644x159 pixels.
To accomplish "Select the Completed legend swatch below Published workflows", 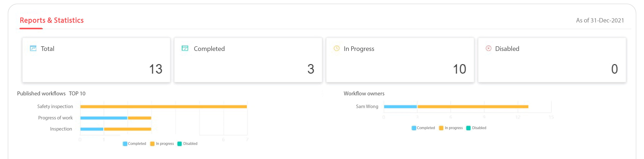I will pyautogui.click(x=124, y=143).
